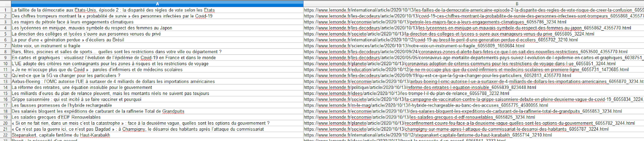The height and width of the screenshot is (141, 644).
Task: Click URL cell 'champigny-sur-marne-apres-l-attaque-du-commissariat'
Action: coord(474,129)
